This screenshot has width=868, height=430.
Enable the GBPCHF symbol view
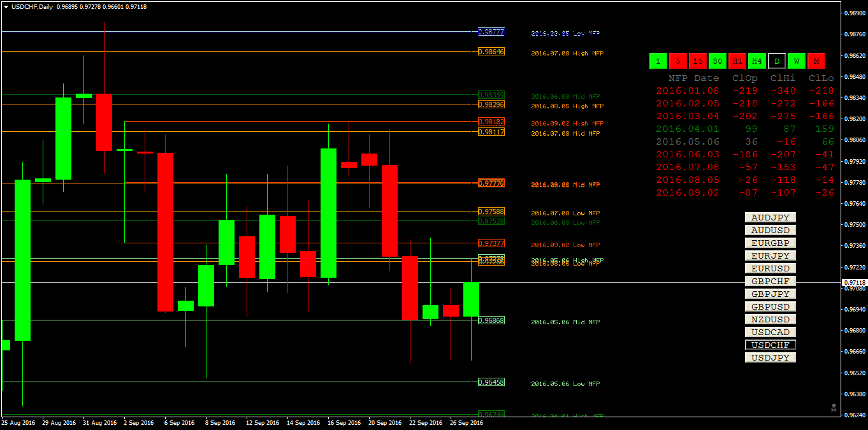click(x=770, y=280)
